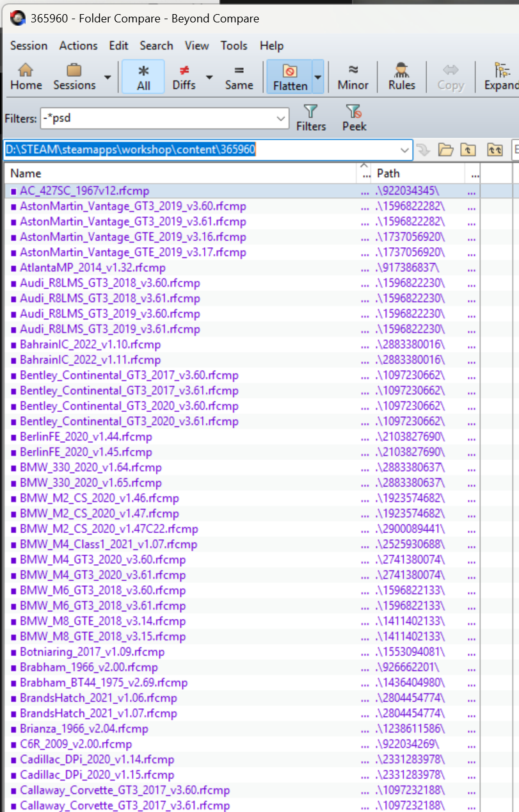This screenshot has height=812, width=519.
Task: Select BMW_M4_Class1_2021_v1.07.rfcmp file
Action: point(108,544)
